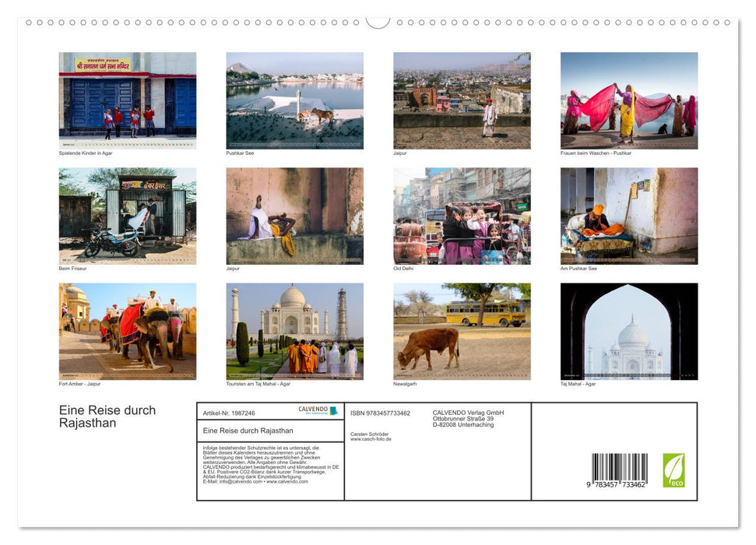Select the Beim Friseur motorbike photo
Viewport: 756px width, 545px height.
point(127,216)
